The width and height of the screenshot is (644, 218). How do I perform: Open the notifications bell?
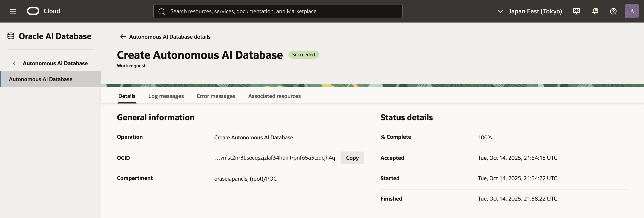coord(595,11)
